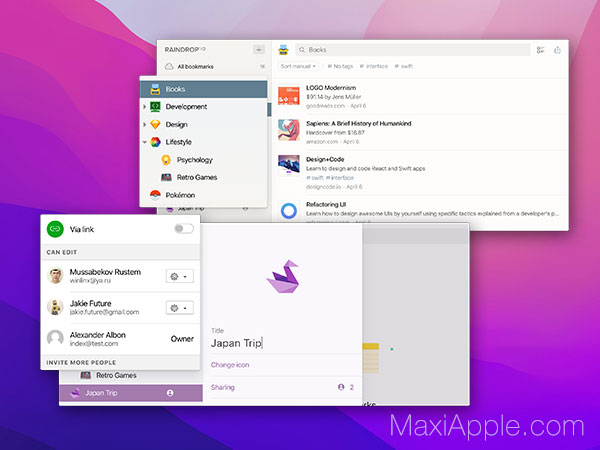Open the Sapiens book thumbnail
The height and width of the screenshot is (450, 600).
point(289,130)
